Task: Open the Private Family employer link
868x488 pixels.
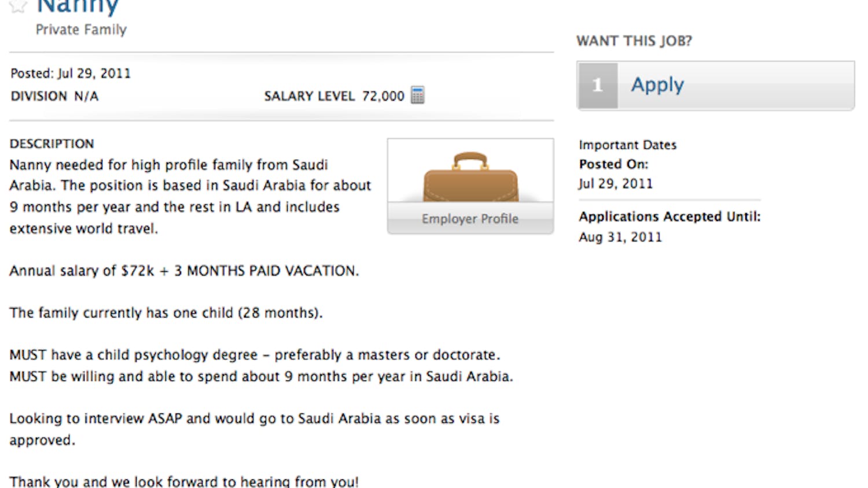Action: pyautogui.click(x=81, y=29)
